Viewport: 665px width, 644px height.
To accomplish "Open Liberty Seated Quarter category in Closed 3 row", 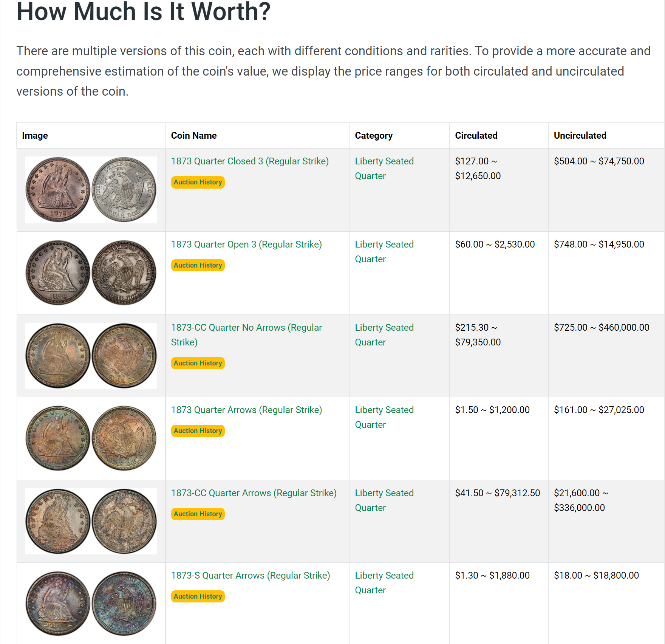I will [x=384, y=169].
